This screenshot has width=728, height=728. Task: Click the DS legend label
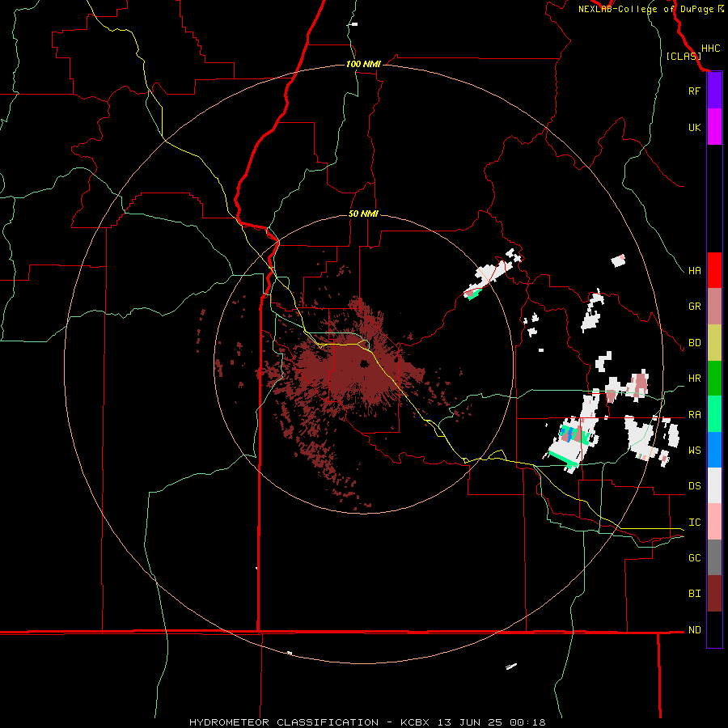pyautogui.click(x=694, y=486)
